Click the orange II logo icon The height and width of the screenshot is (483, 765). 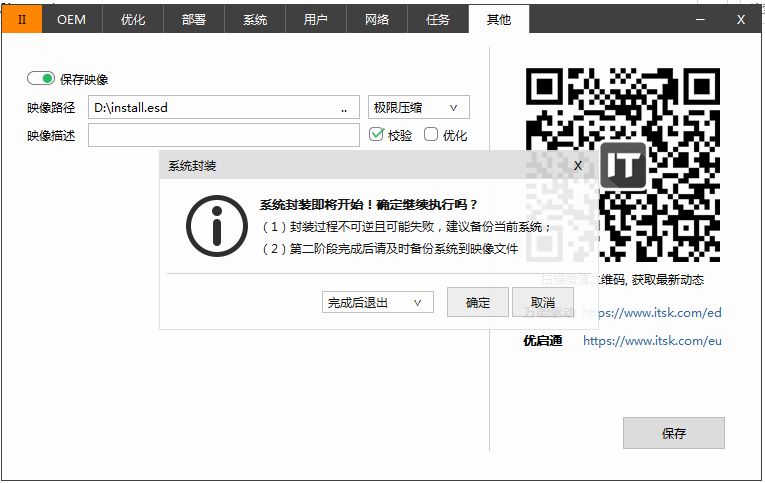coord(22,20)
